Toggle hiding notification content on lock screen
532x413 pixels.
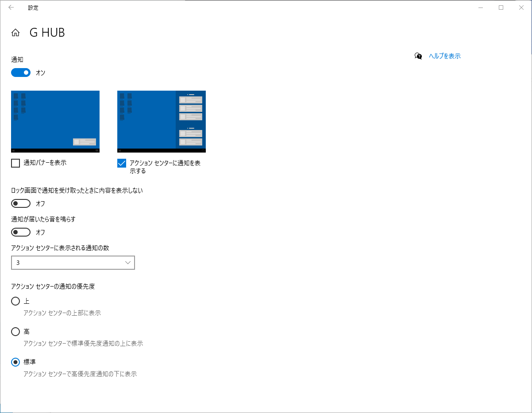click(x=21, y=203)
